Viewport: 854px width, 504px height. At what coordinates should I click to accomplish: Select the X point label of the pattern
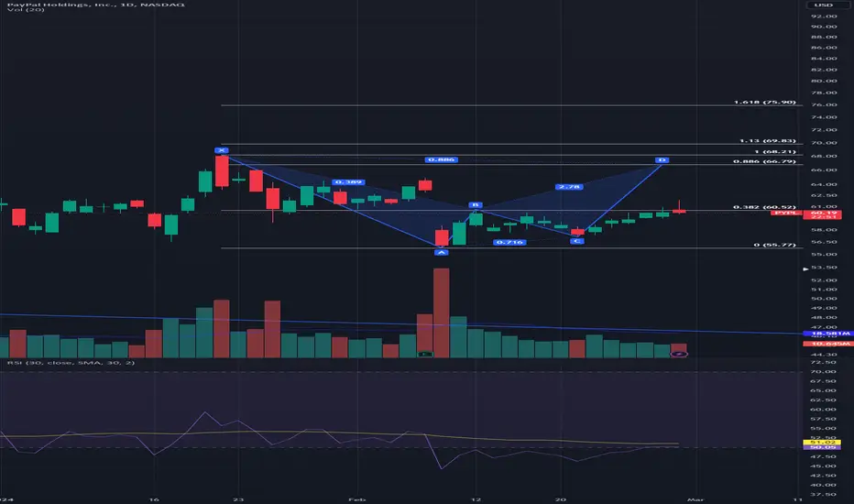222,150
